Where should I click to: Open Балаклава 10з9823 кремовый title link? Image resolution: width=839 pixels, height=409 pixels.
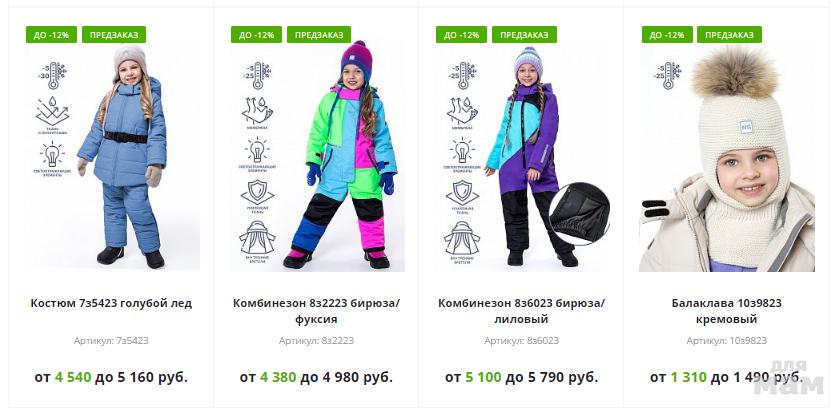click(727, 311)
